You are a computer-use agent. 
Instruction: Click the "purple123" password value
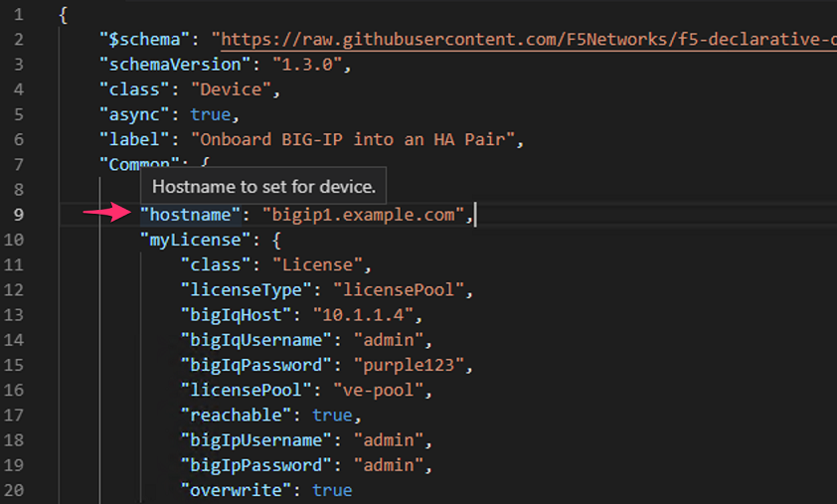pyautogui.click(x=409, y=365)
